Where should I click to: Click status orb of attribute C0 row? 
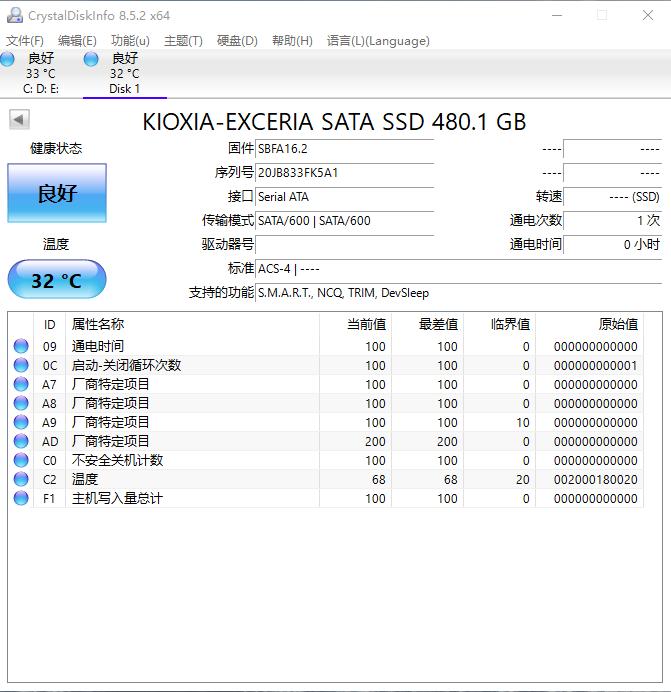21,460
